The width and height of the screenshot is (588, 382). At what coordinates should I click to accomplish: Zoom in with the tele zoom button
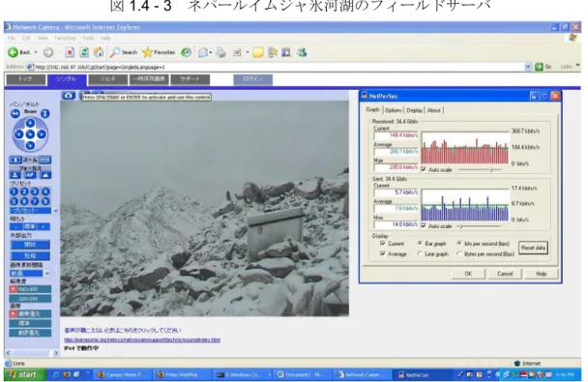pos(45,161)
